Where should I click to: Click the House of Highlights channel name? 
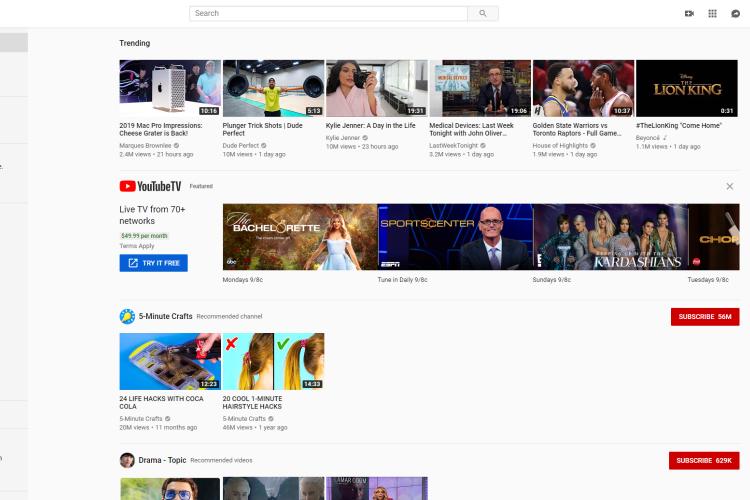pos(560,145)
